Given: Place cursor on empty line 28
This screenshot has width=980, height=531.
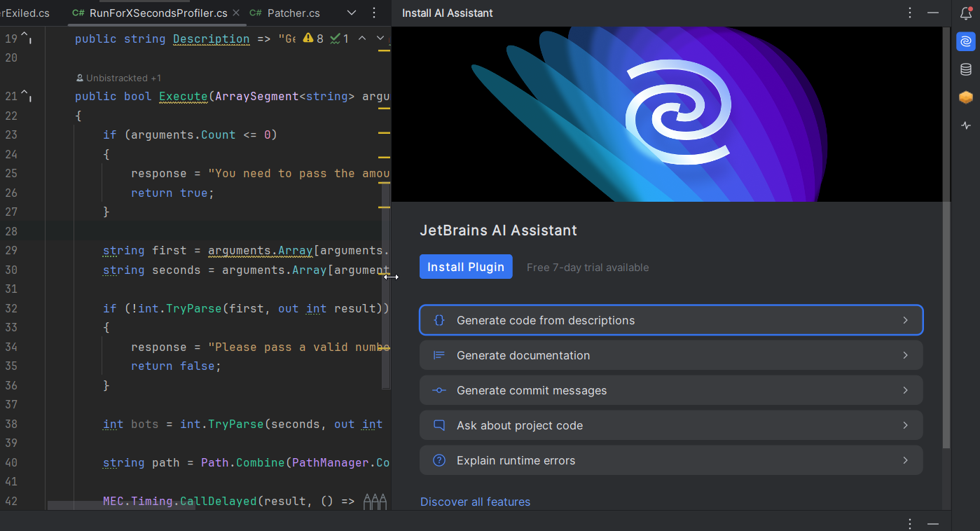Looking at the screenshot, I should click(x=217, y=231).
